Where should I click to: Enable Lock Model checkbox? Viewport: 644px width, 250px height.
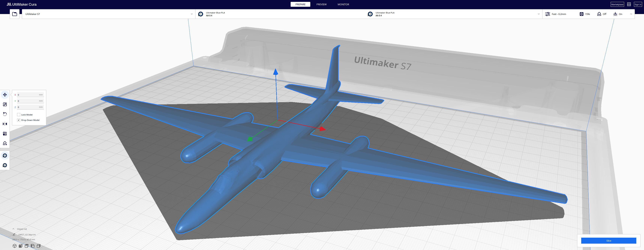pos(19,115)
